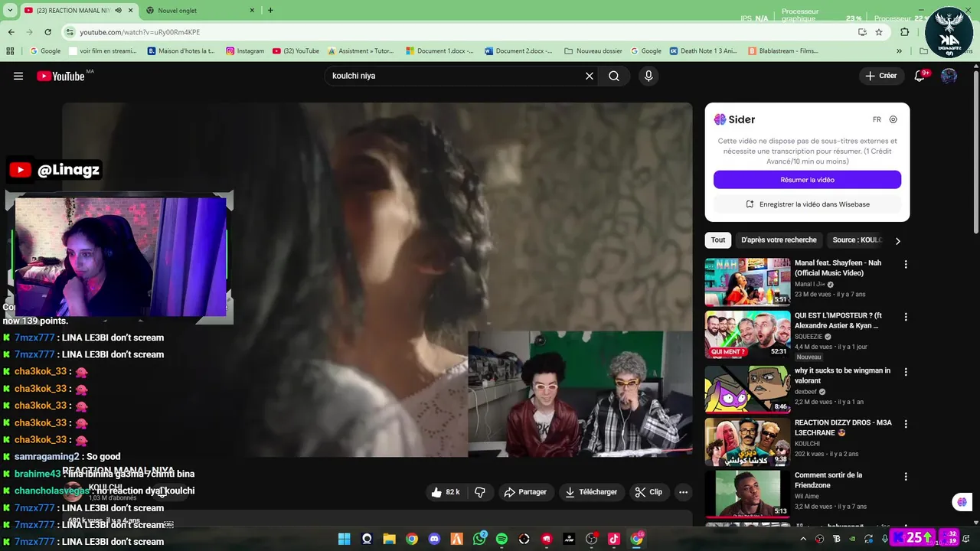980x551 pixels.
Task: Open options menu for DIZZY DROS video
Action: [x=906, y=423]
